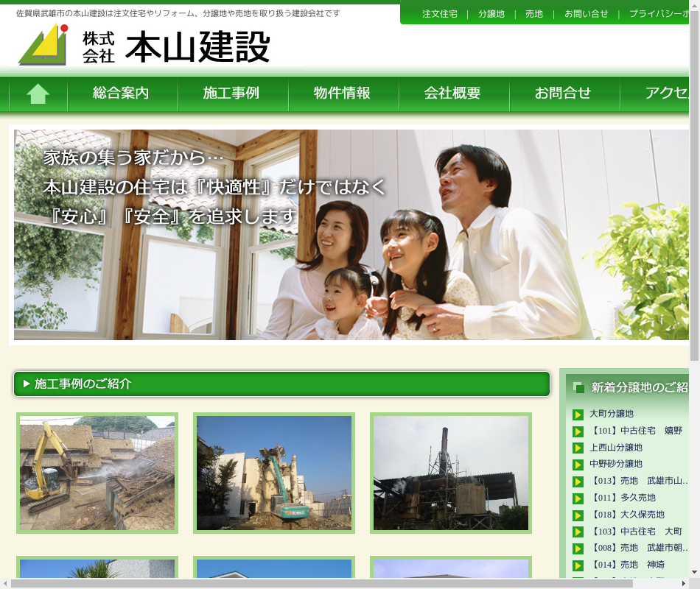Click the arrow icon beside 【018】大久保売地
The width and height of the screenshot is (700, 589).
578,515
